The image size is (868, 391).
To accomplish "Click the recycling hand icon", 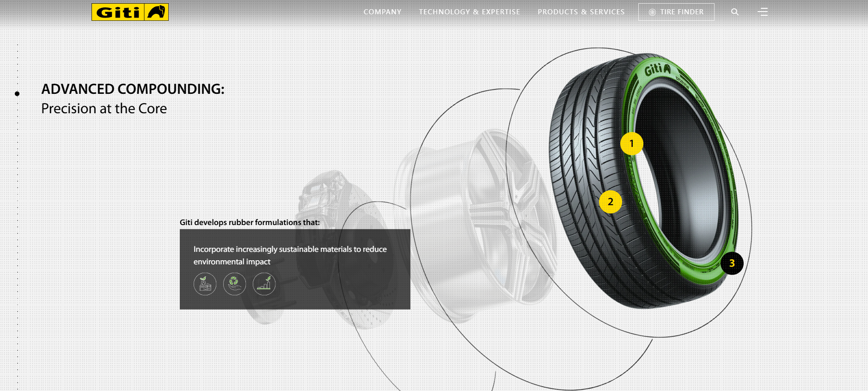I will click(234, 284).
